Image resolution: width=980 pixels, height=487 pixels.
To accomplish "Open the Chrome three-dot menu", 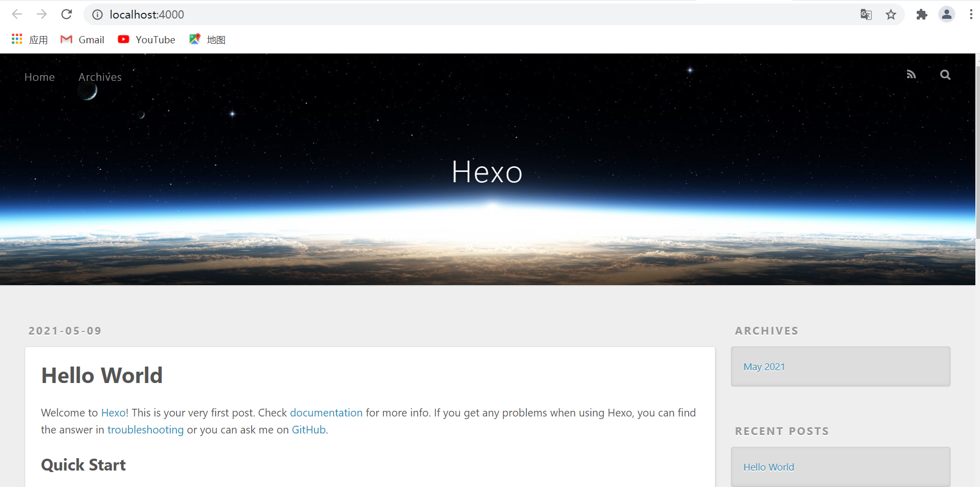I will pyautogui.click(x=971, y=14).
